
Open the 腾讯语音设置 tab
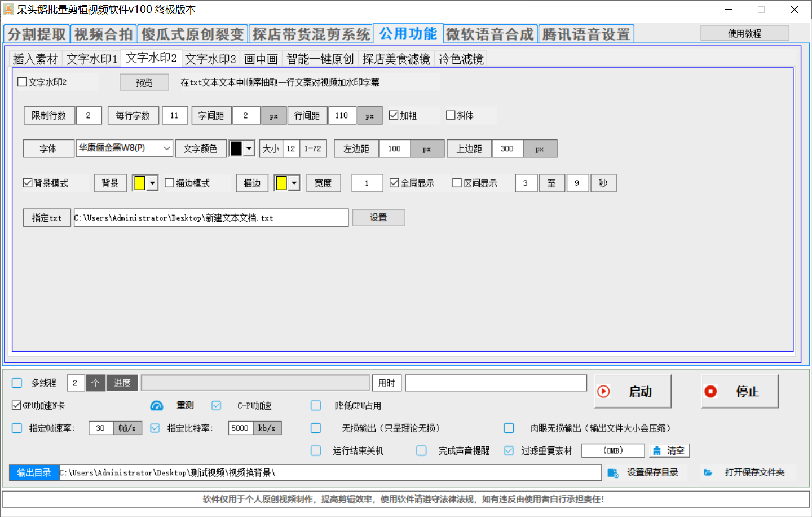586,34
